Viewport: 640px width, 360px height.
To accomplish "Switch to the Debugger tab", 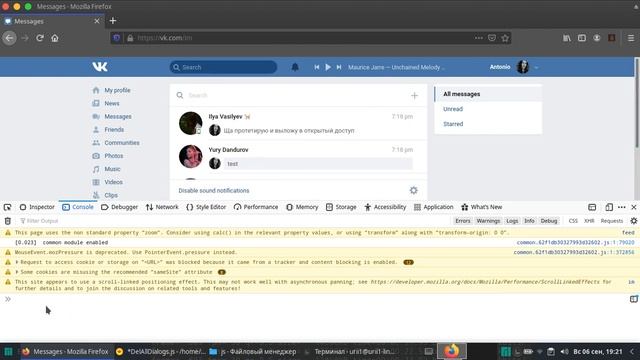I will [120, 207].
